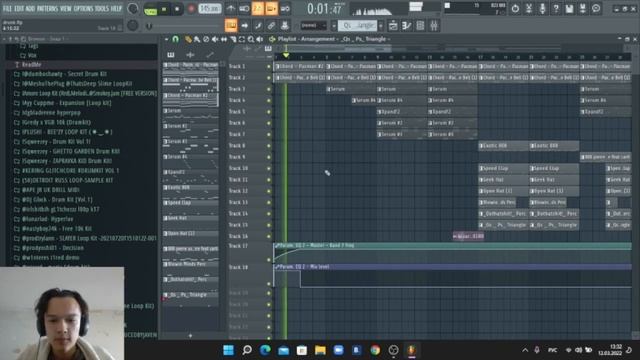Adjust the master pitch knob
Image resolution: width=640 pixels, height=360 pixels.
tap(133, 26)
